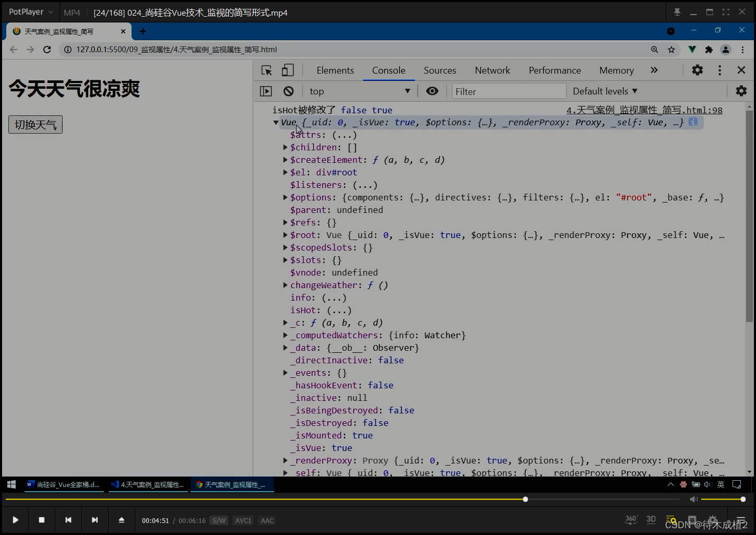Toggle S/W decoder indicator
Screen dimensions: 756x535
click(219, 520)
